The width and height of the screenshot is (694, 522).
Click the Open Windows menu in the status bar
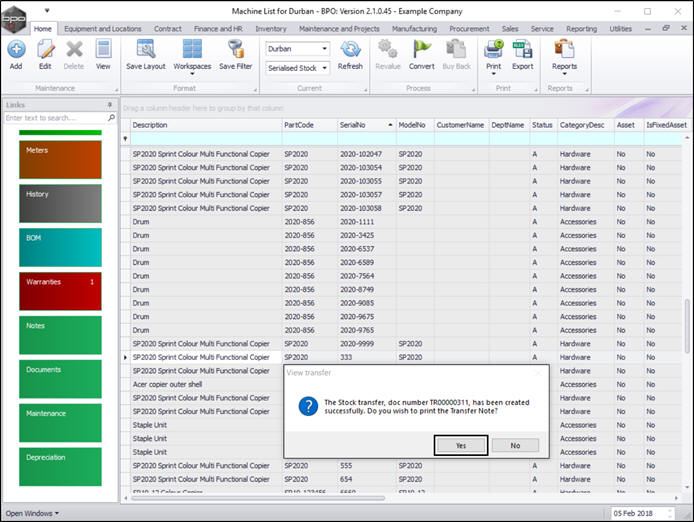coord(32,513)
